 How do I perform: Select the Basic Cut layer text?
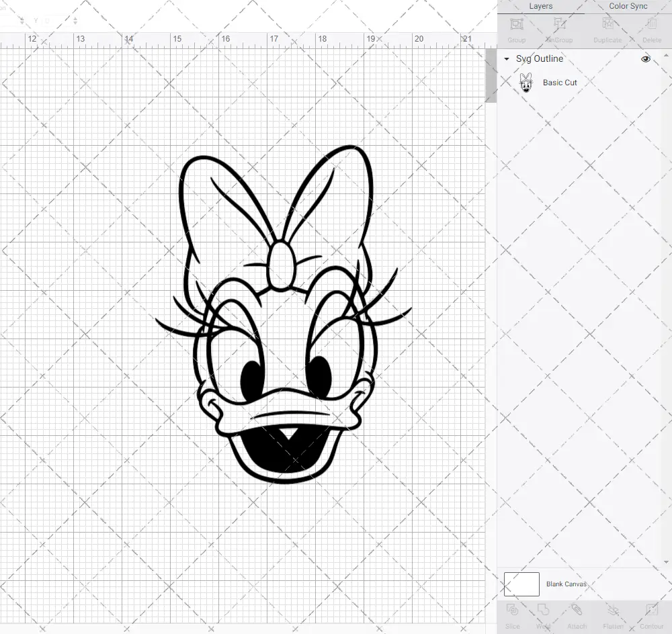pos(560,83)
